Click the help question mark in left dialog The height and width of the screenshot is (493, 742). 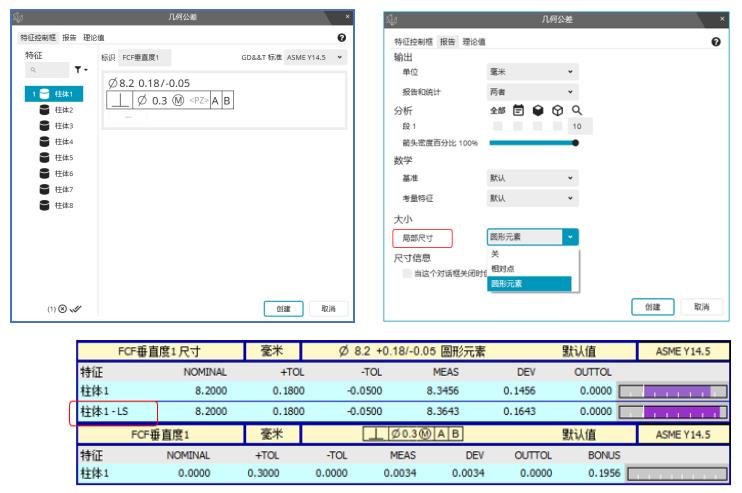coord(341,37)
